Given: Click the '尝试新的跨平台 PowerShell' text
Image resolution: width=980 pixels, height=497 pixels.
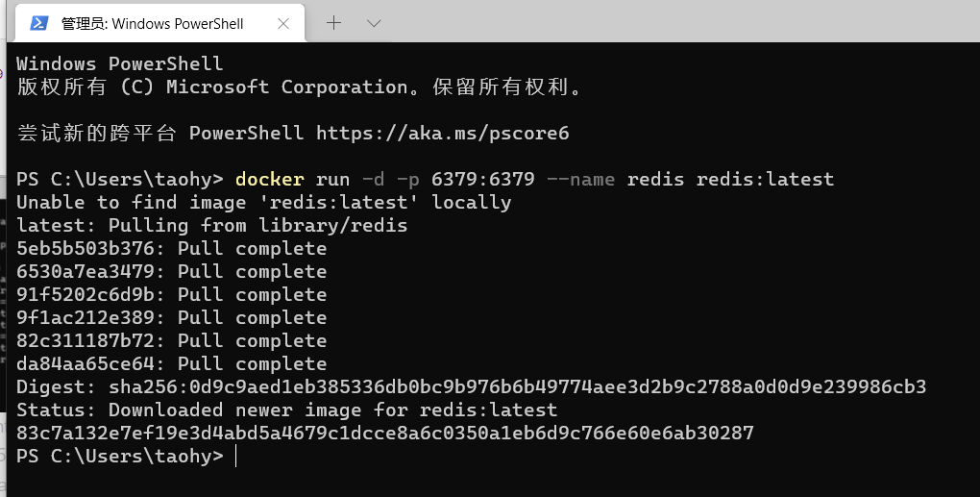Looking at the screenshot, I should (160, 134).
